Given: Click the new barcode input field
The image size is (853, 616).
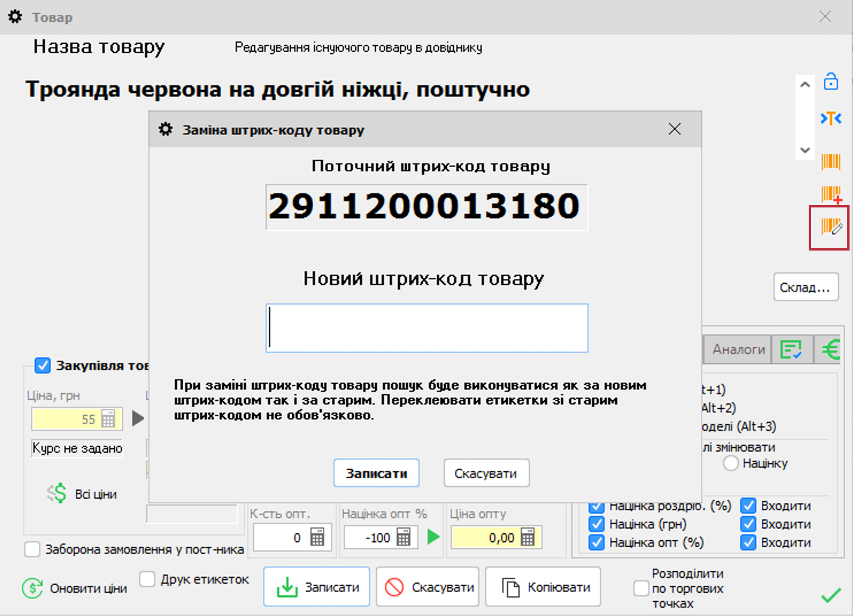Looking at the screenshot, I should (426, 328).
